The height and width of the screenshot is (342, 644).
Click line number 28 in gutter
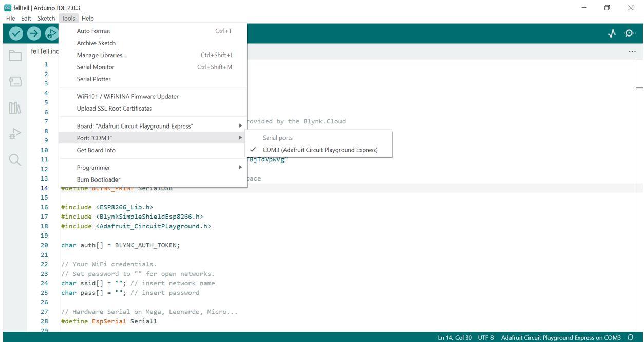44,321
